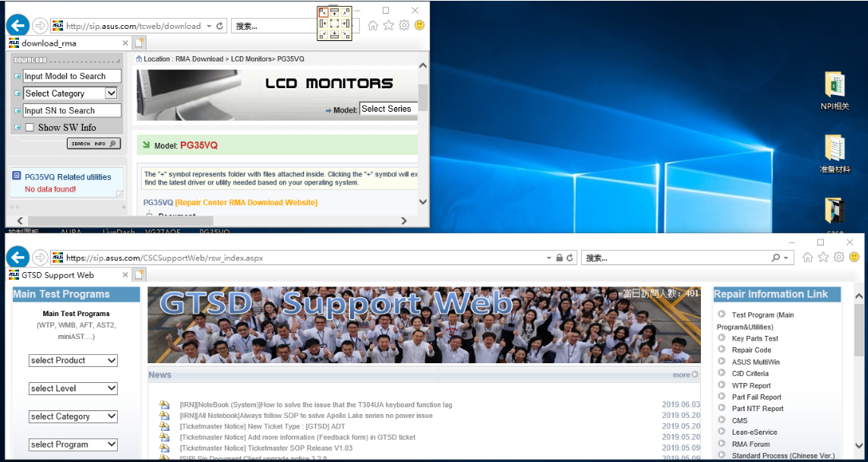This screenshot has height=462, width=868.
Task: Close the GTSD Support Web tab
Action: click(x=125, y=275)
